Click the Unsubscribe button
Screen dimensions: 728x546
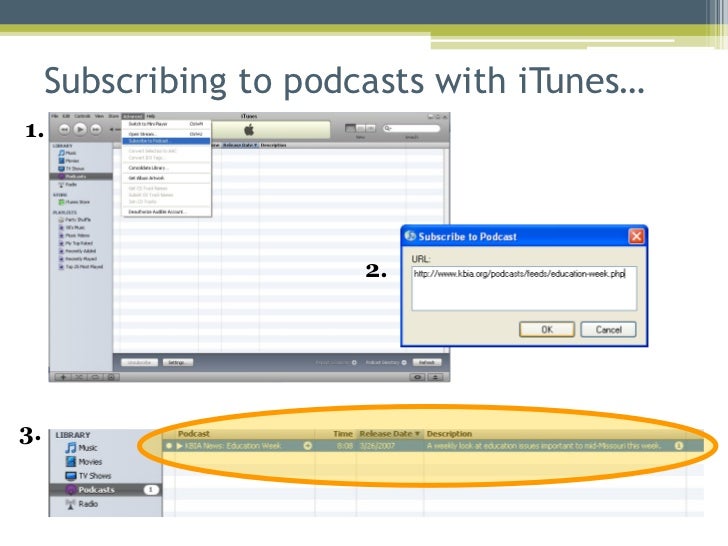coord(139,363)
